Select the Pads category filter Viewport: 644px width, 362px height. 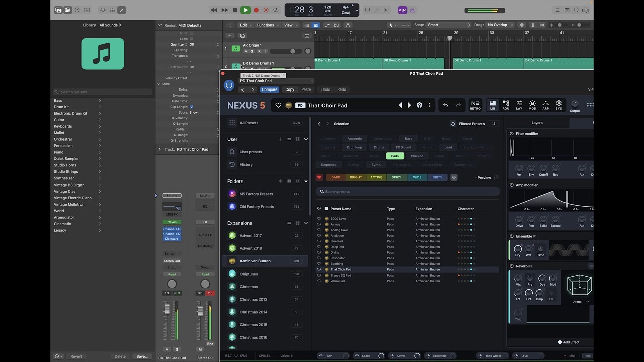(395, 156)
